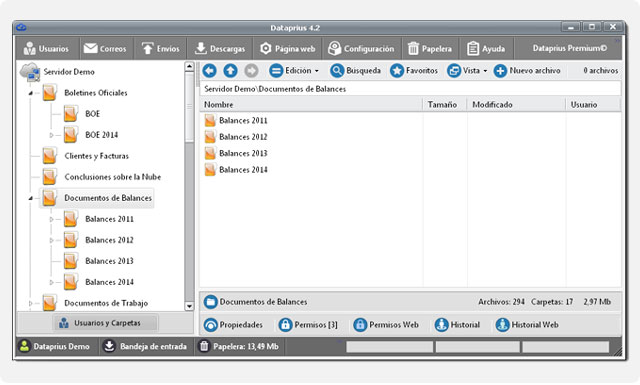Click the greyed forward arrow

coord(251,71)
